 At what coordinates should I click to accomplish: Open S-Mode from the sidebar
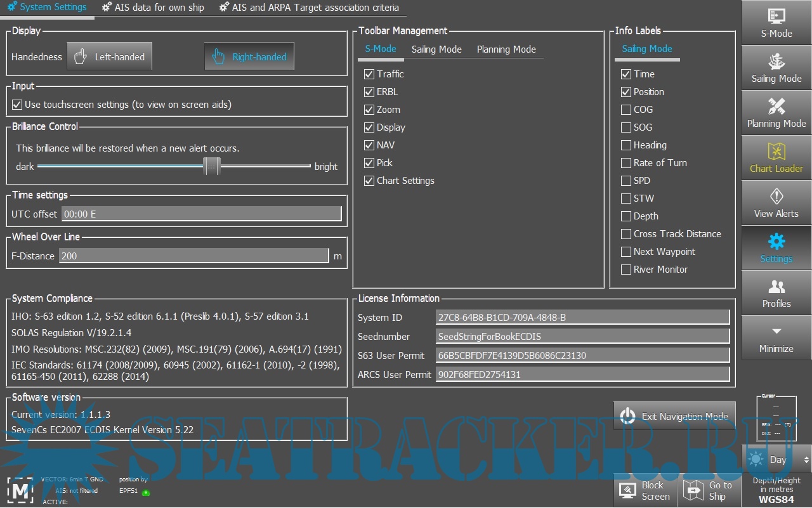[776, 23]
